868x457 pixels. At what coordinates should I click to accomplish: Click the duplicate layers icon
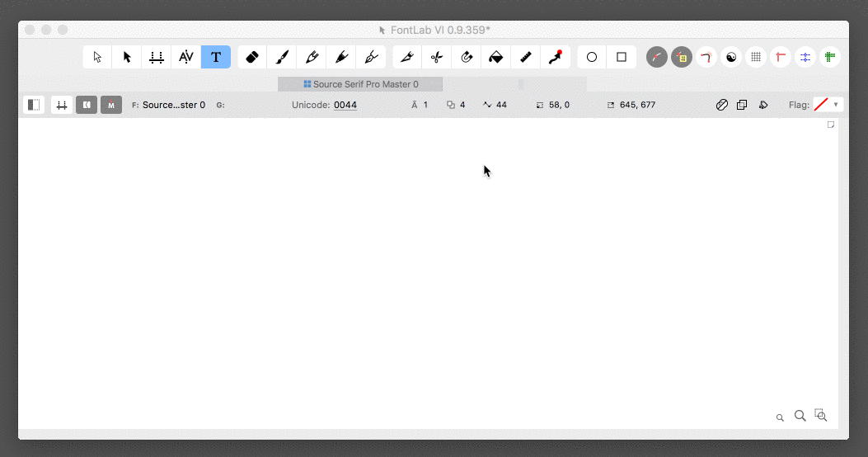[x=742, y=105]
